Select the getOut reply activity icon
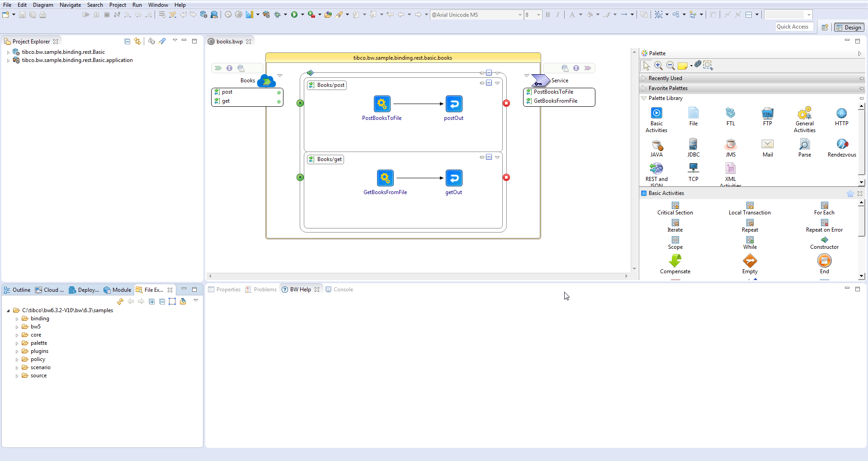Viewport: 868px width, 461px height. point(454,178)
